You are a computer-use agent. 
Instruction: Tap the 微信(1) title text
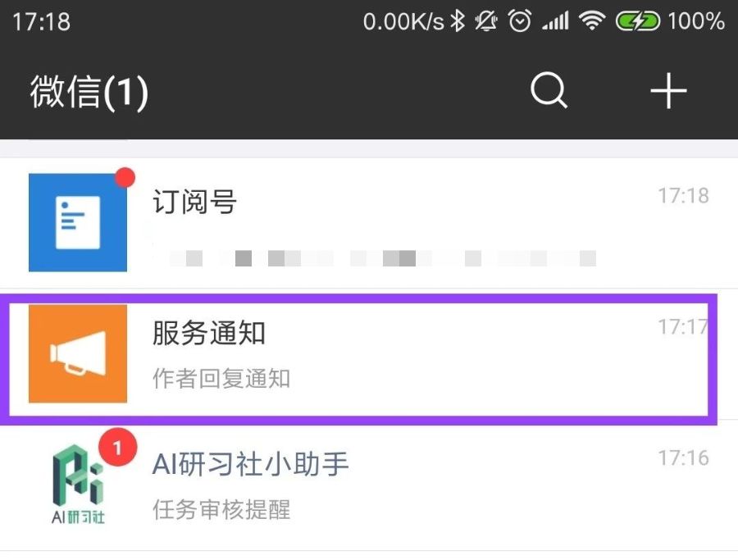pos(89,92)
